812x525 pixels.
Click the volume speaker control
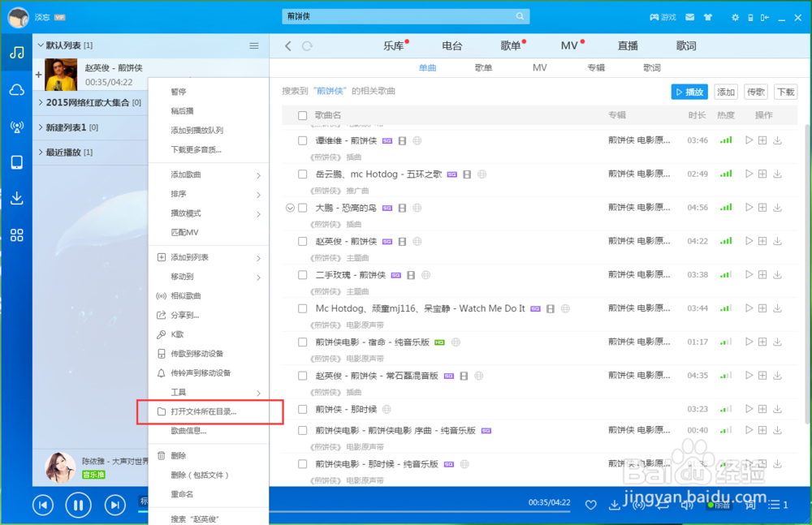[687, 505]
